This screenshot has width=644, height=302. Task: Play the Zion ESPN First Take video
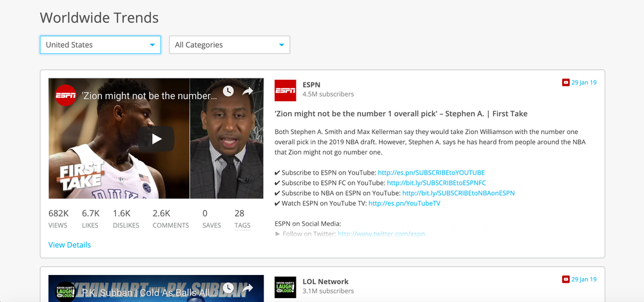coord(156,139)
